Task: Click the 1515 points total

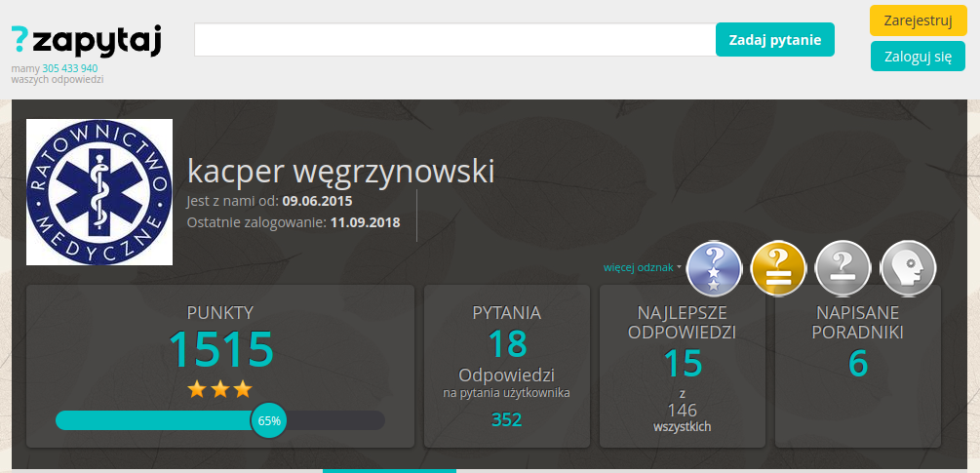Action: click(x=221, y=349)
